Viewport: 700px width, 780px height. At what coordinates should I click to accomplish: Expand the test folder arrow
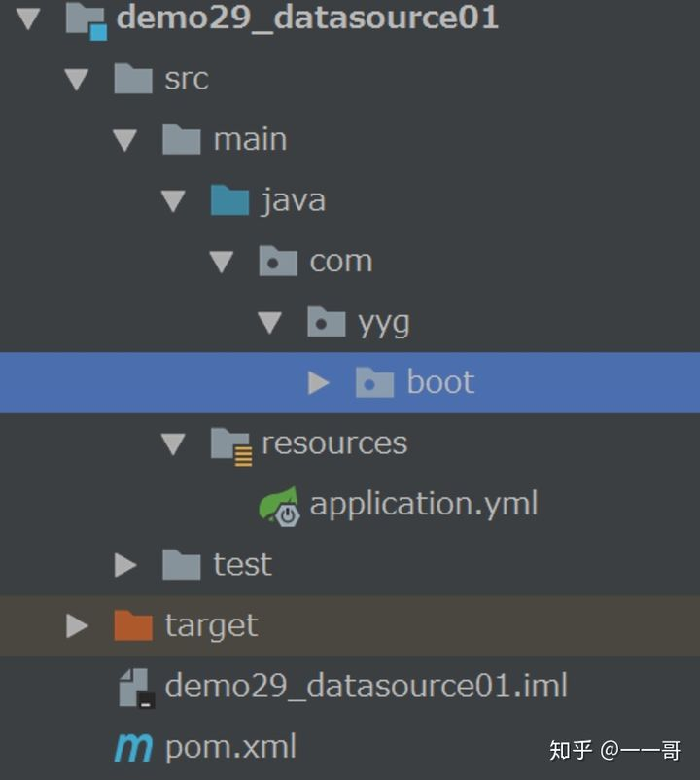[125, 565]
